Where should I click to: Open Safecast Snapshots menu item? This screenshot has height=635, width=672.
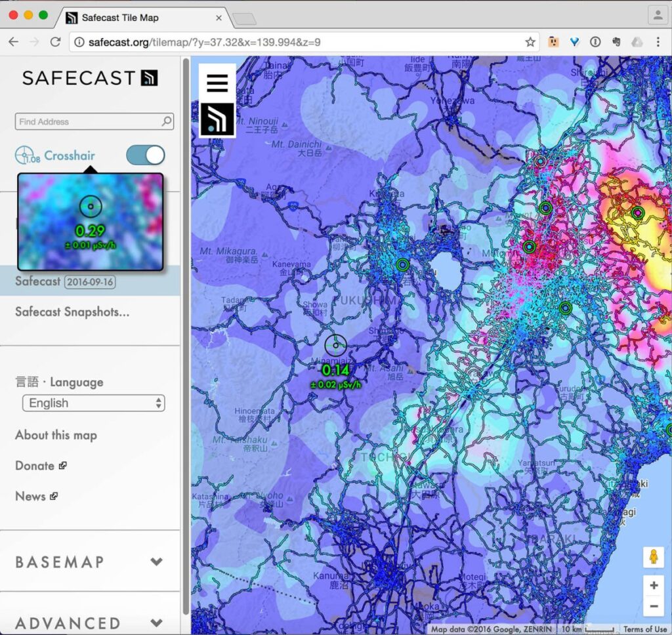pos(72,312)
